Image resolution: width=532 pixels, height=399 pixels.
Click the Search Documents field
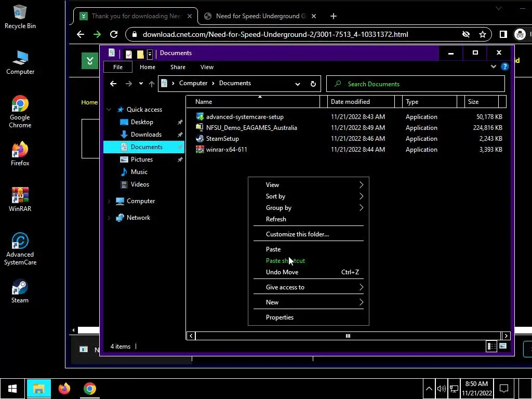[415, 84]
